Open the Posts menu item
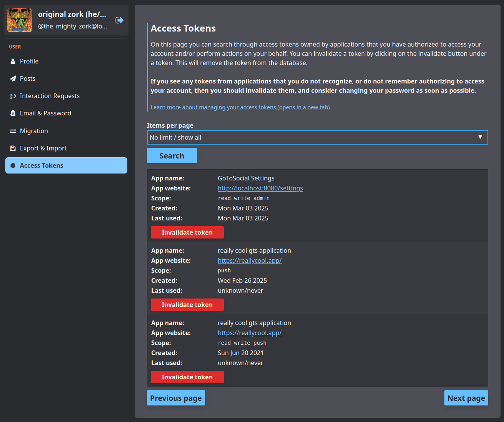Screen dimensions: 504x422 point(28,78)
